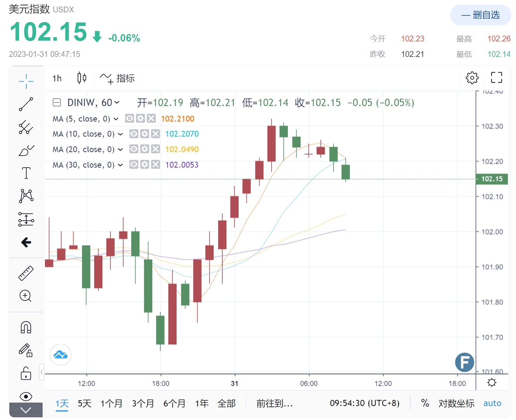Click the zoom in magnifier tool
516x420 pixels.
tap(26, 296)
